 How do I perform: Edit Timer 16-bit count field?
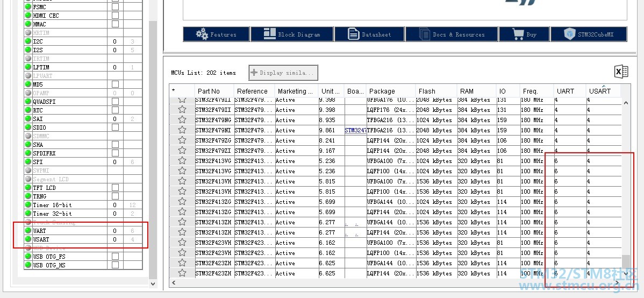pyautogui.click(x=115, y=205)
